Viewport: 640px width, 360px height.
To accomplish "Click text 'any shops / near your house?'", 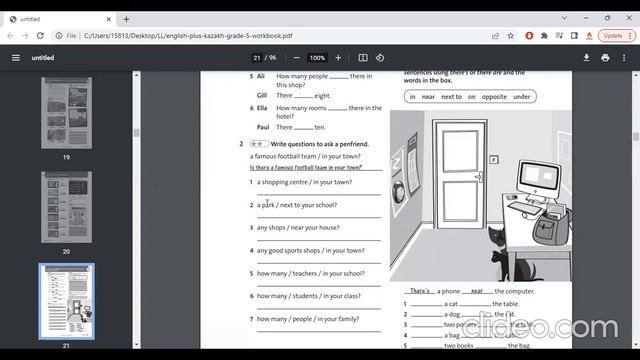I will (298, 227).
